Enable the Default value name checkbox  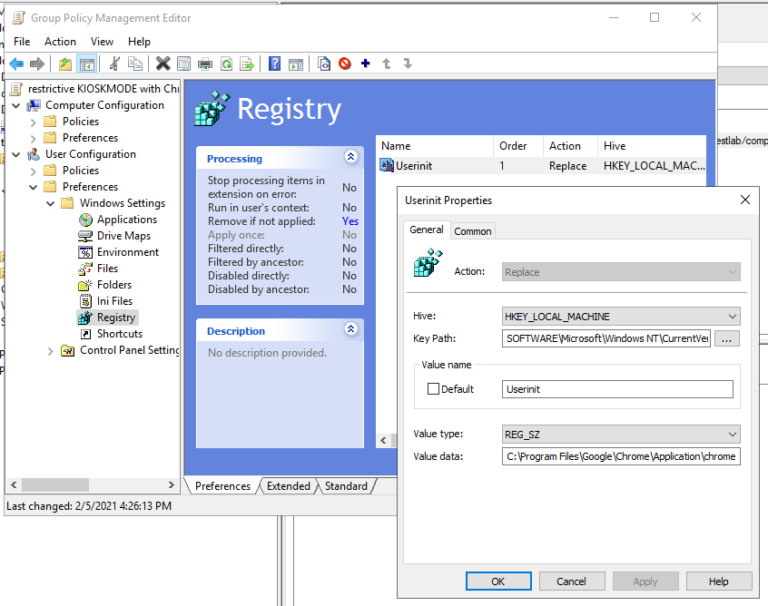coord(433,389)
